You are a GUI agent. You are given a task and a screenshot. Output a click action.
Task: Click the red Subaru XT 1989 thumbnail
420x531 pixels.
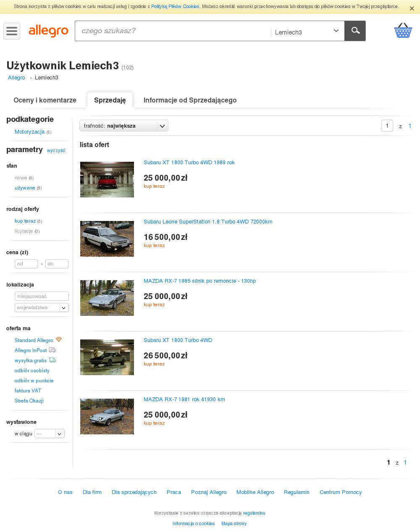coord(107,179)
